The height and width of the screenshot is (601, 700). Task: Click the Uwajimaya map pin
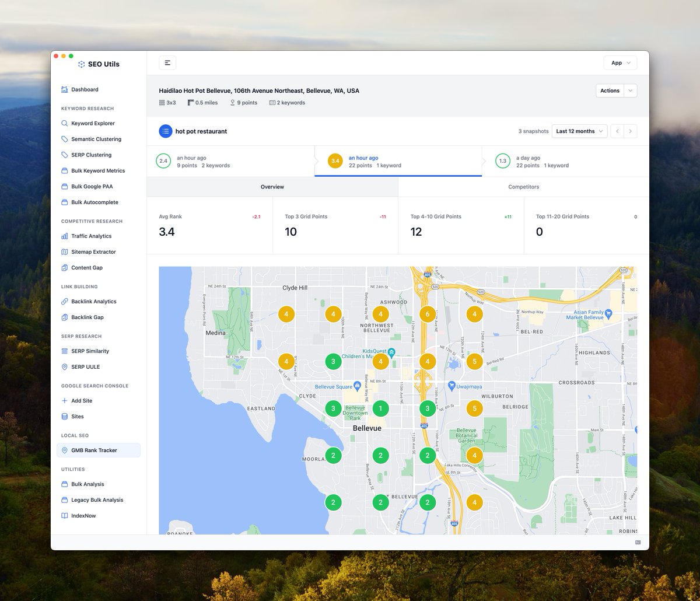pyautogui.click(x=452, y=386)
